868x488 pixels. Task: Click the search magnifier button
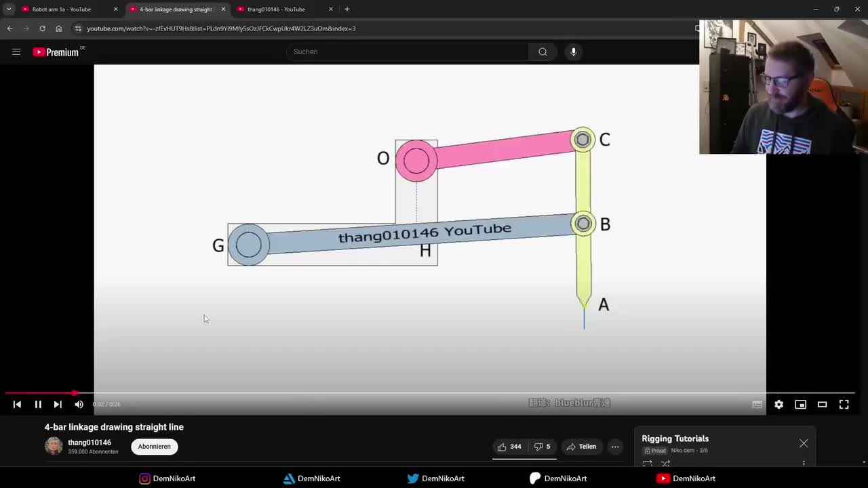(x=542, y=52)
